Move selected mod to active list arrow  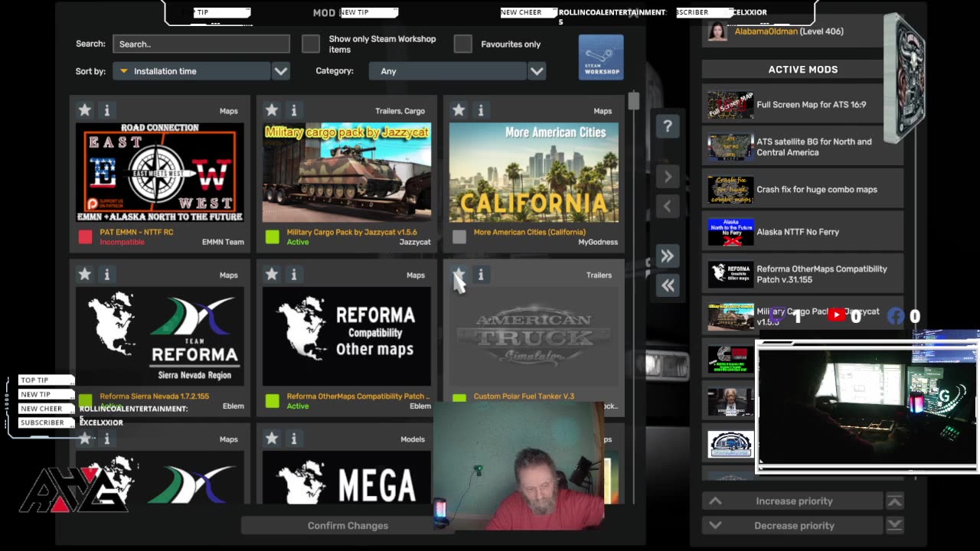point(668,177)
